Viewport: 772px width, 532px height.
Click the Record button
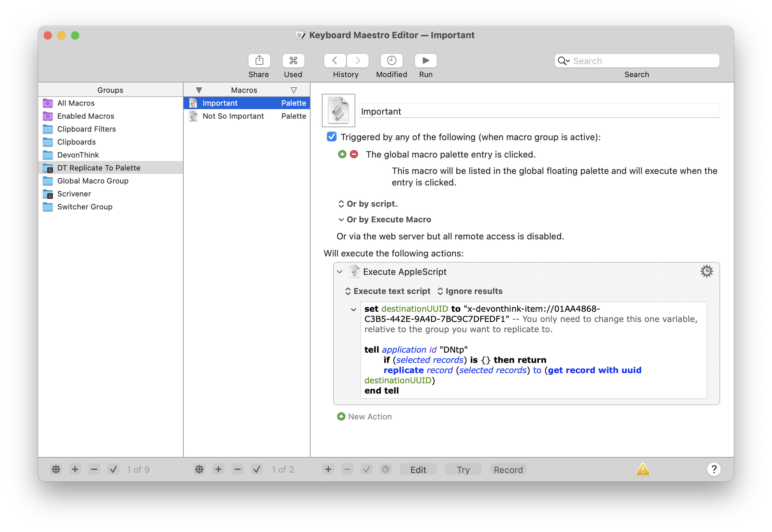pos(508,470)
